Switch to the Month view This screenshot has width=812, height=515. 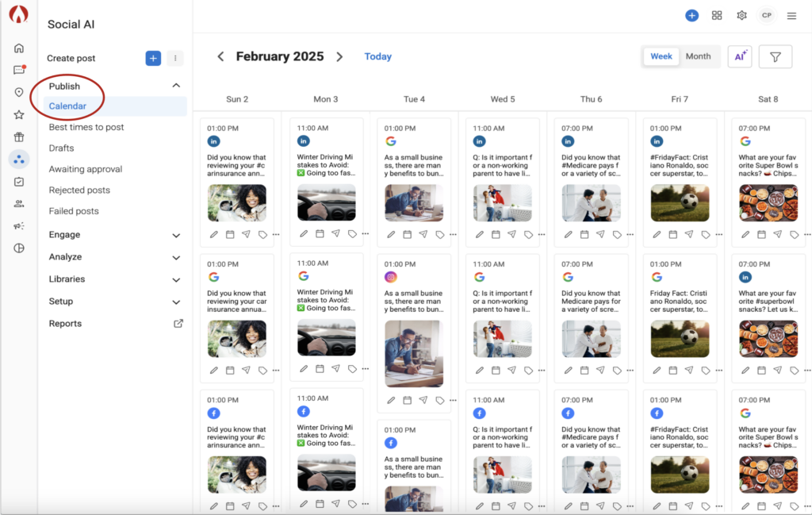(698, 56)
